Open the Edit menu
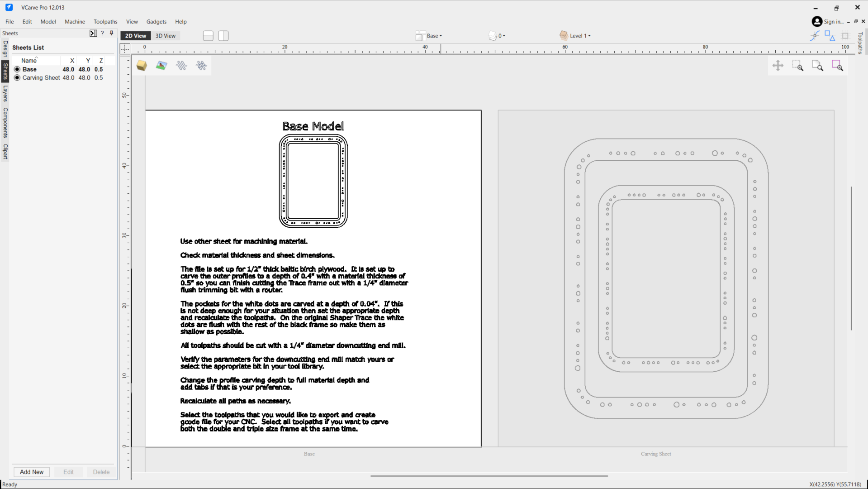Image resolution: width=868 pixels, height=489 pixels. click(x=27, y=22)
